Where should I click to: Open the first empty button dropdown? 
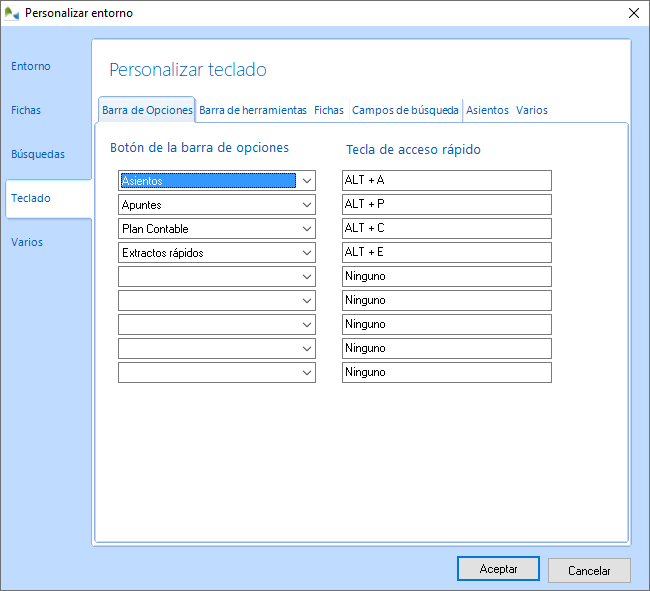coord(306,276)
